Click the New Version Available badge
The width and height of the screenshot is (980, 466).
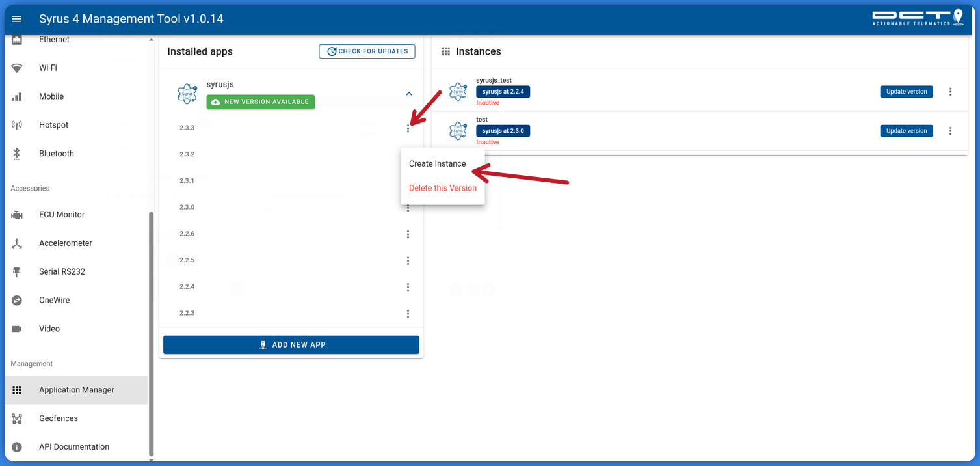pos(261,102)
